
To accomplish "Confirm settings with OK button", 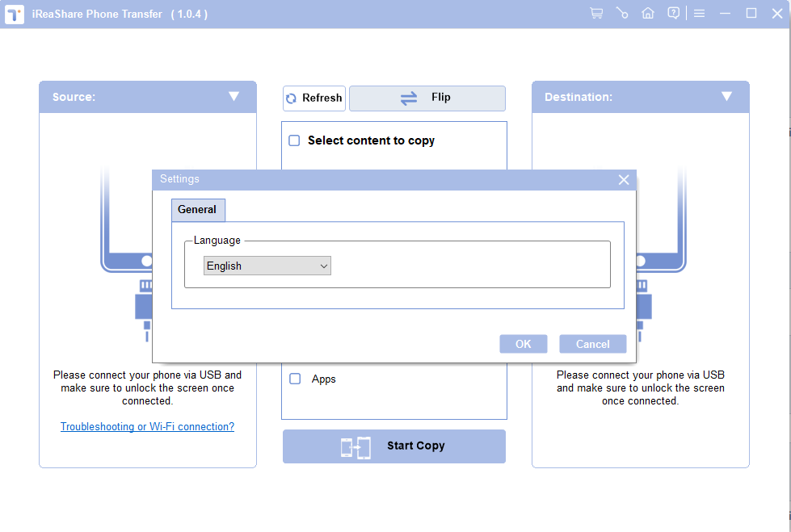I will coord(523,344).
